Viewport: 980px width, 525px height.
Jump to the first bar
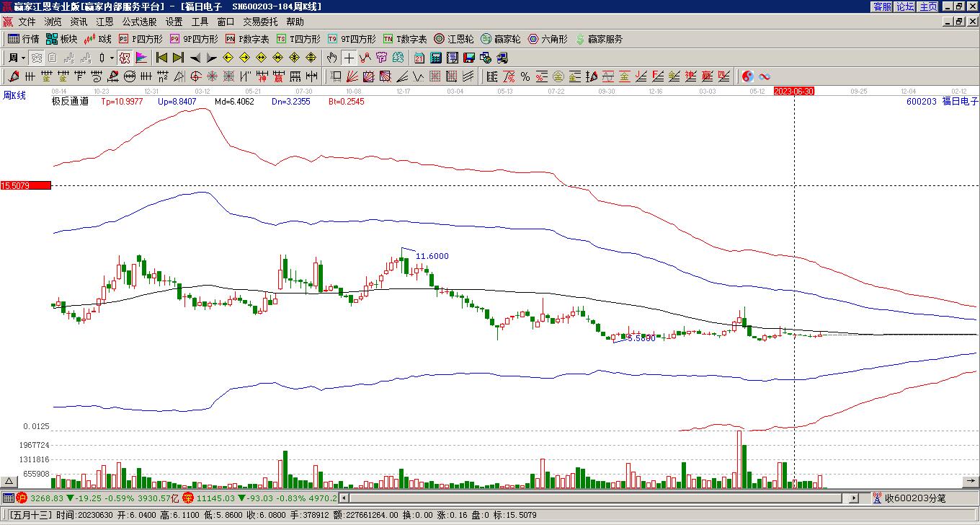[162, 58]
